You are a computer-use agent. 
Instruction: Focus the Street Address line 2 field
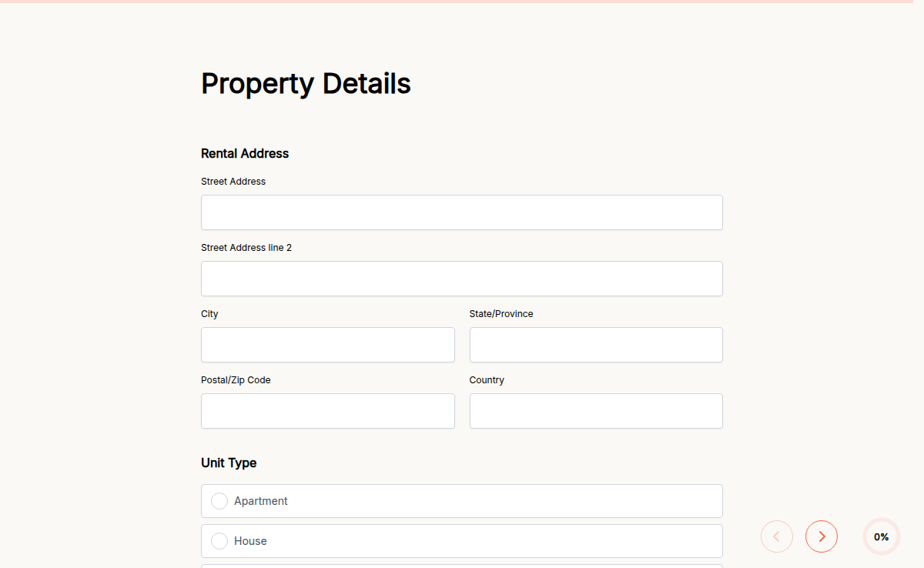[x=461, y=279]
